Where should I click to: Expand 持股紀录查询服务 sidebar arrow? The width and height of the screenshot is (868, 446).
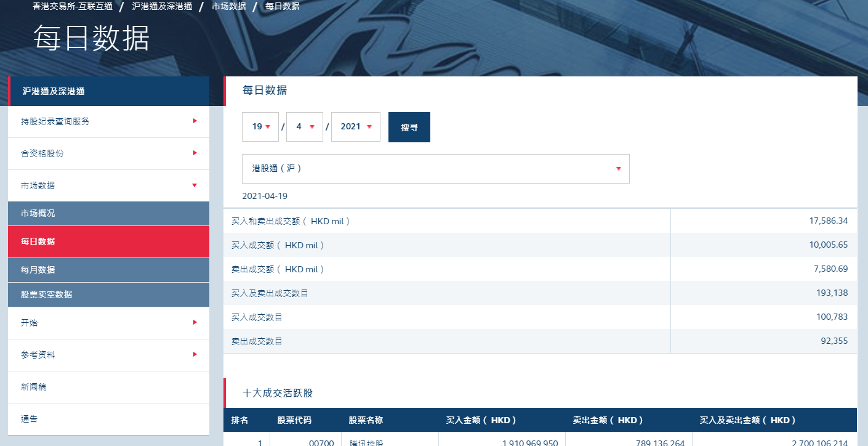[195, 121]
